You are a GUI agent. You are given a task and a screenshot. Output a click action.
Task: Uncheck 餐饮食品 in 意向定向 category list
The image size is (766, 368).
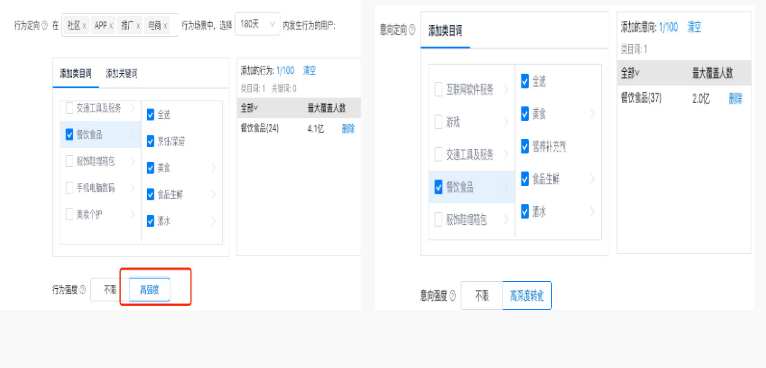coord(438,187)
